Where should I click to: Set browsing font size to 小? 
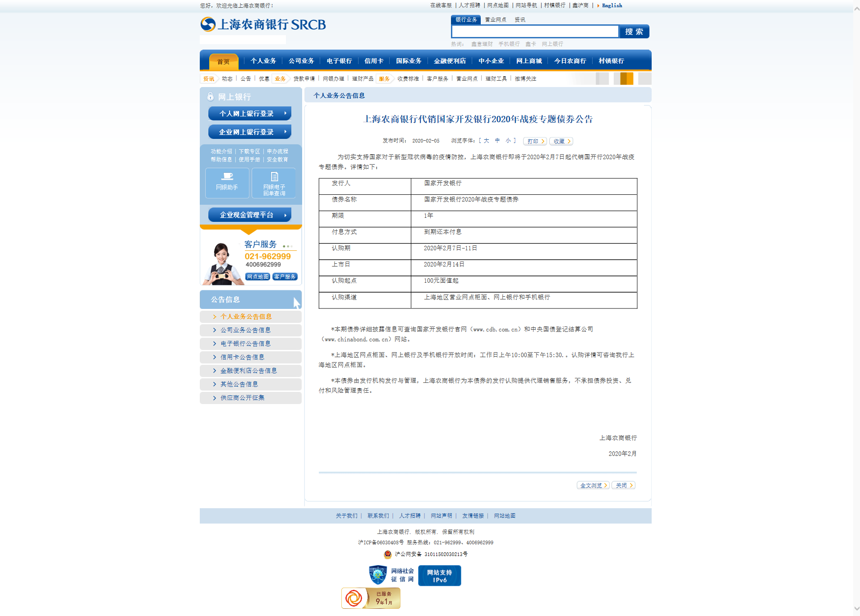[508, 141]
